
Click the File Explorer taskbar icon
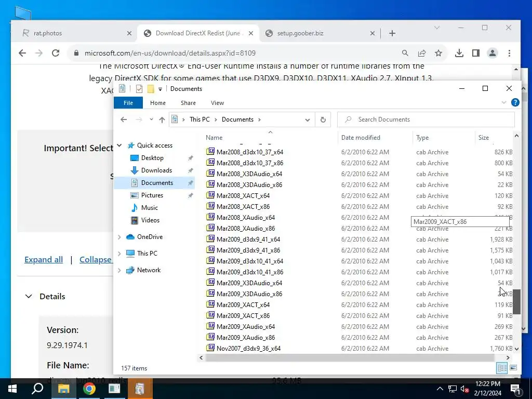pos(63,389)
